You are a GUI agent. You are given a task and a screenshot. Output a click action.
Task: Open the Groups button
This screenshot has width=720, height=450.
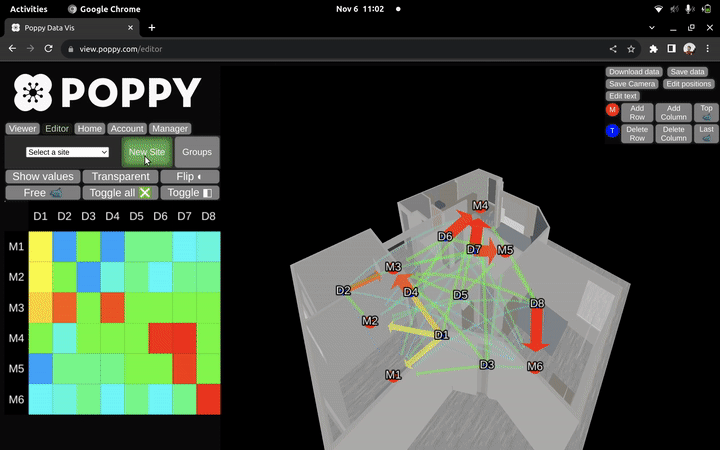pyautogui.click(x=197, y=152)
